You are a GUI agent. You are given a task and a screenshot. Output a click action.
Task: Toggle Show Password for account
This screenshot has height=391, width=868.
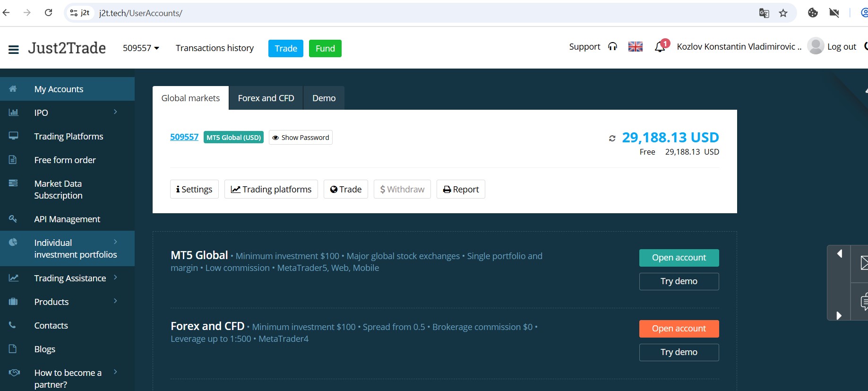click(x=301, y=138)
